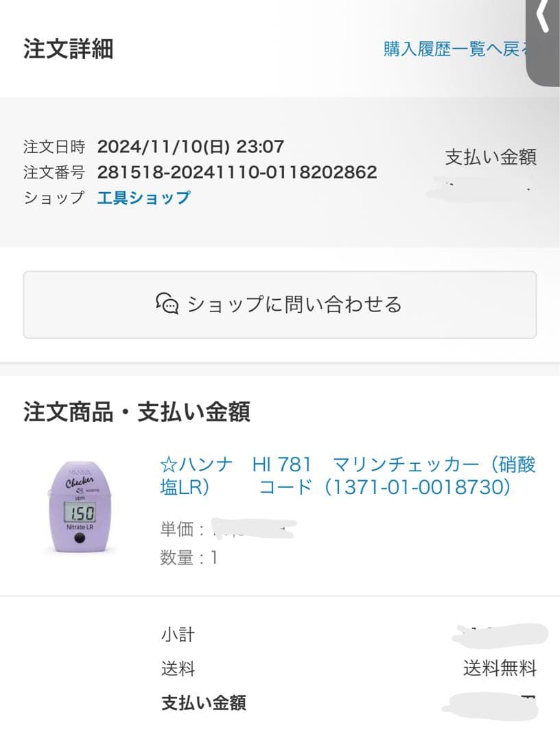Click the bold 支払い金額 total label at bottom
The width and height of the screenshot is (560, 741).
pyautogui.click(x=204, y=703)
